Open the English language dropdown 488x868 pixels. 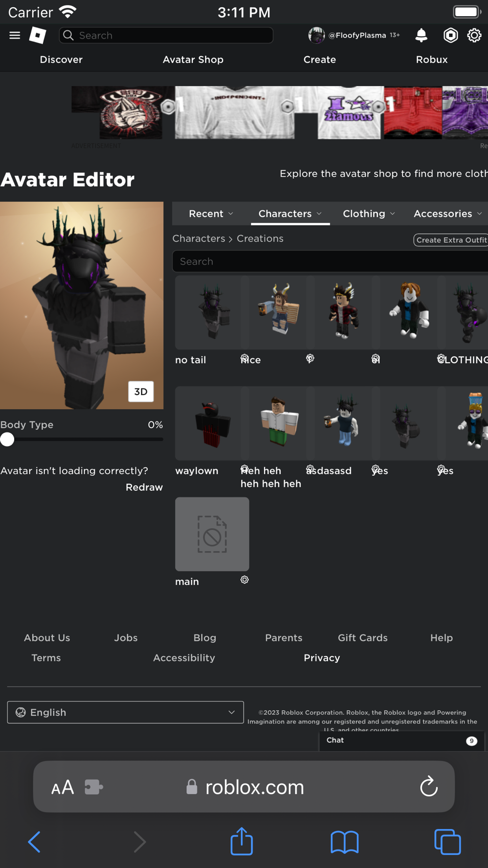[x=125, y=712]
